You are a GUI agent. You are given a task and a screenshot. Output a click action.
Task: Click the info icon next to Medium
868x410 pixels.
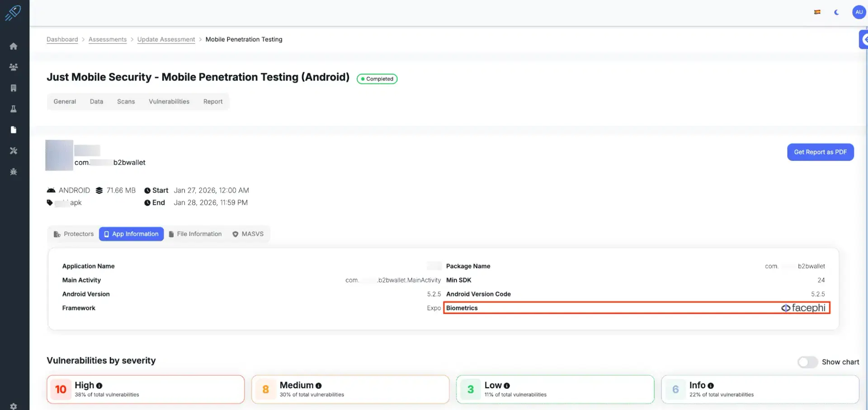coord(319,386)
